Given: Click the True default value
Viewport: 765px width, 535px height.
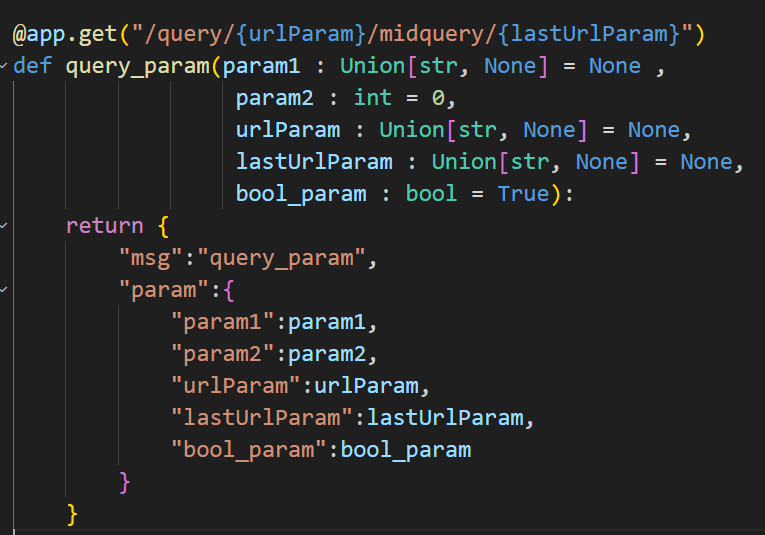Looking at the screenshot, I should [x=523, y=194].
